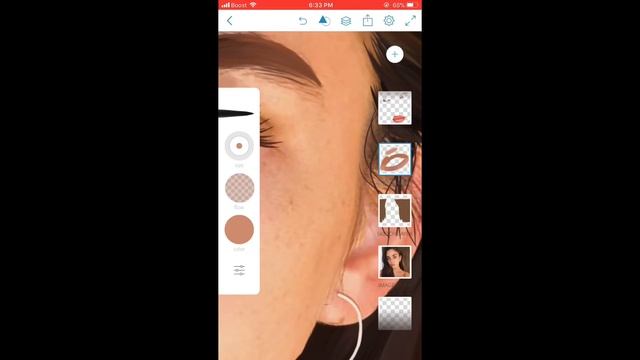Open brush settings sliders icon
This screenshot has width=640, height=360.
(x=239, y=270)
